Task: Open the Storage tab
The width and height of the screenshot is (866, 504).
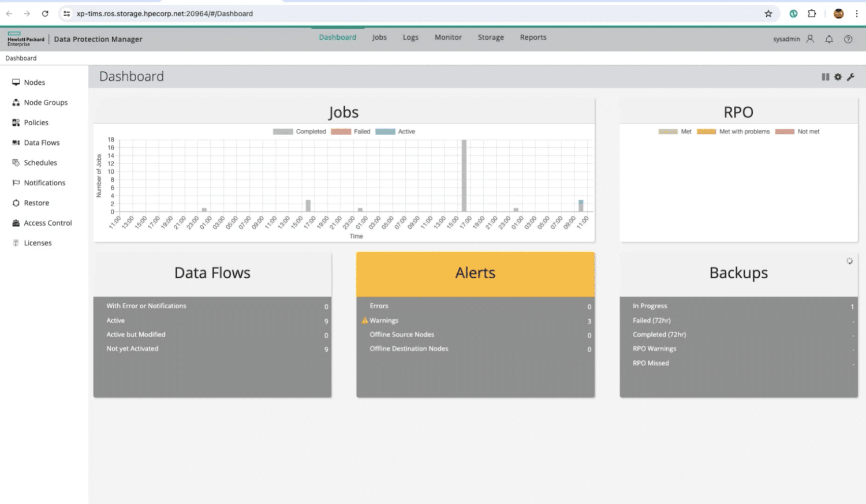Action: (491, 38)
